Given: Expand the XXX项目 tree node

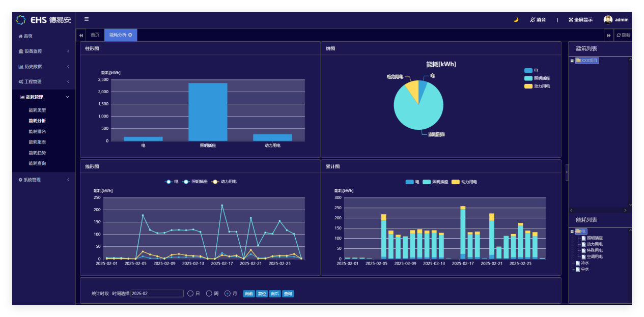Looking at the screenshot, I should tap(572, 61).
